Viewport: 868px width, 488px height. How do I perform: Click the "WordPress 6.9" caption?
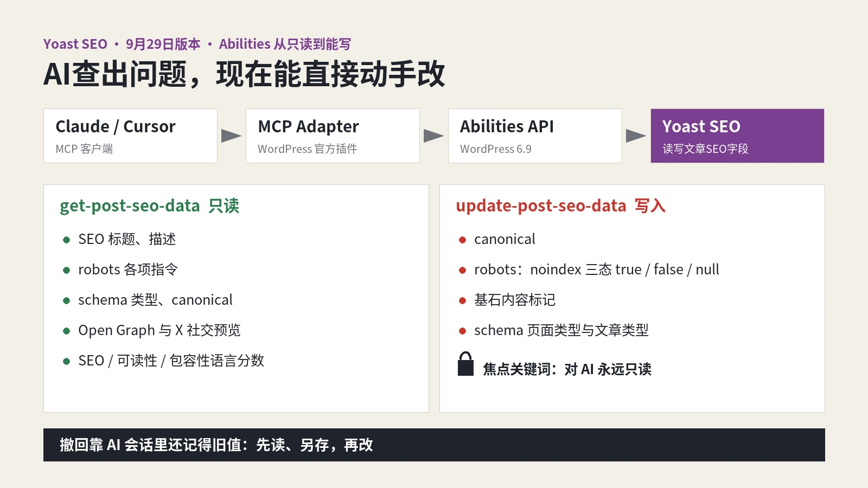pos(496,149)
